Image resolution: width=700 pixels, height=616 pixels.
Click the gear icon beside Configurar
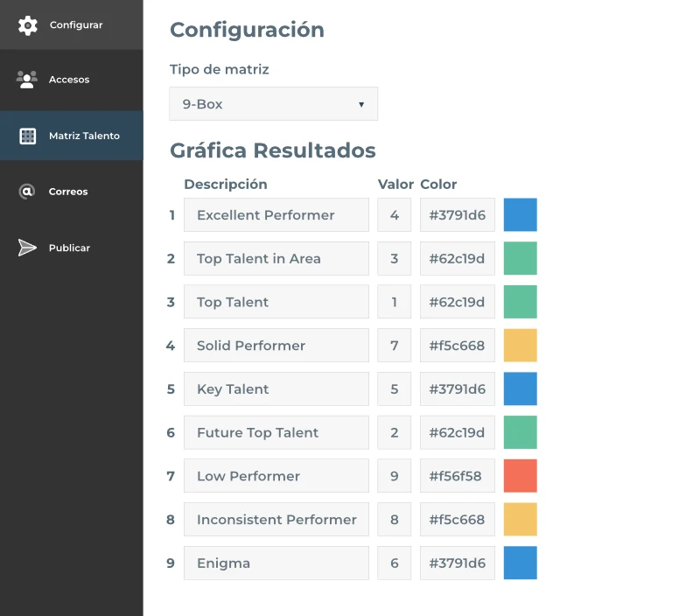(x=28, y=25)
